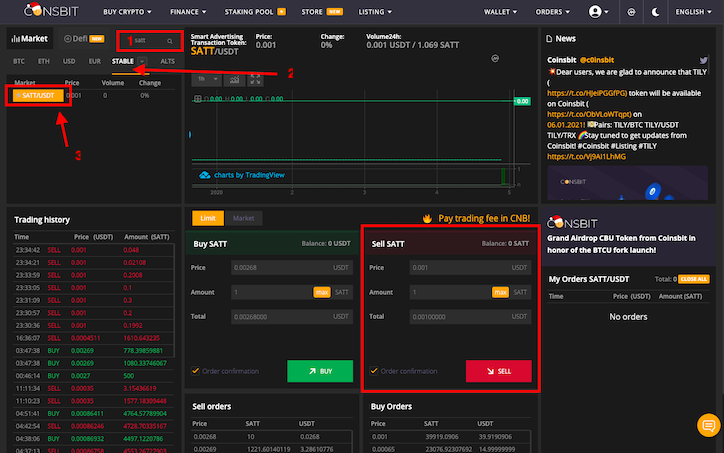Toggle dark mode moon icon
724x453 pixels.
(x=655, y=12)
